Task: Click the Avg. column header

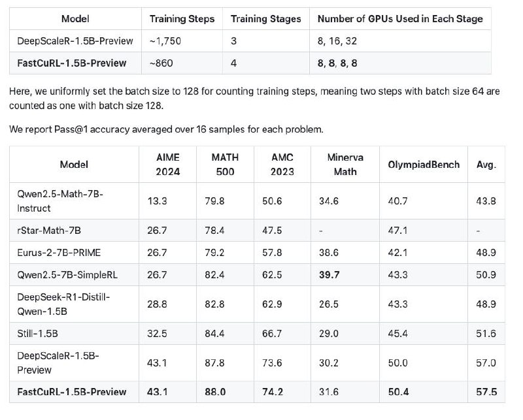Action: [486, 165]
